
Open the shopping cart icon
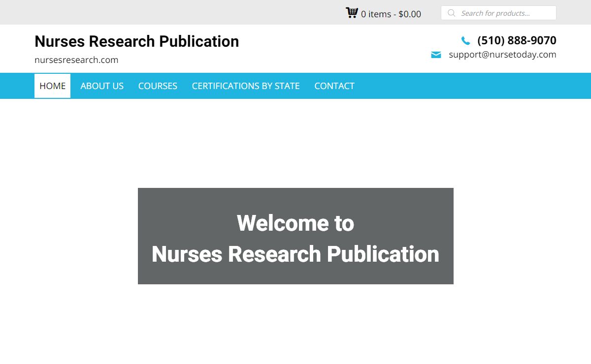click(x=352, y=13)
